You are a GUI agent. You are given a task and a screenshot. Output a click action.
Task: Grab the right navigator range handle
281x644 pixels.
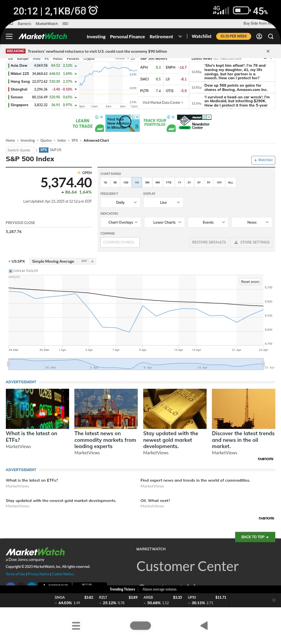(x=263, y=364)
